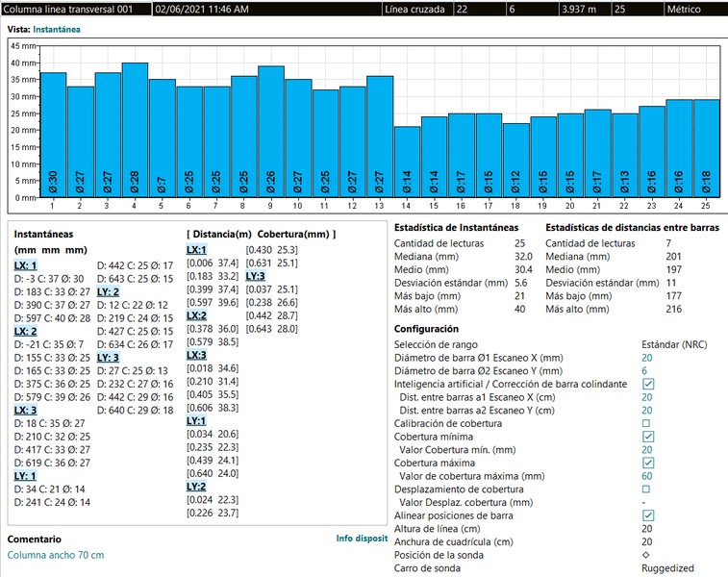Click reading D: 640 C: 29 Ø: 18
The width and height of the screenshot is (728, 577).
135,411
